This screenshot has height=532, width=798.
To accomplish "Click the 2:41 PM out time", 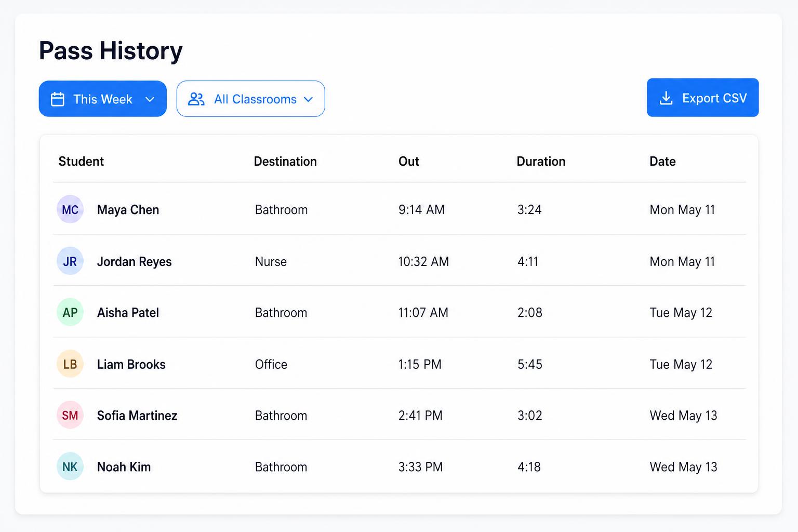I will 420,416.
